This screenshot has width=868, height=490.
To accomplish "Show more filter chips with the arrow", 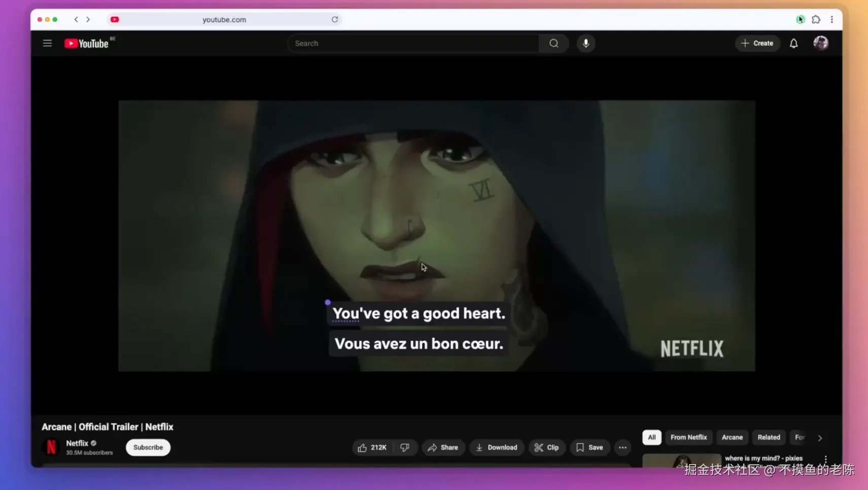I will point(820,438).
